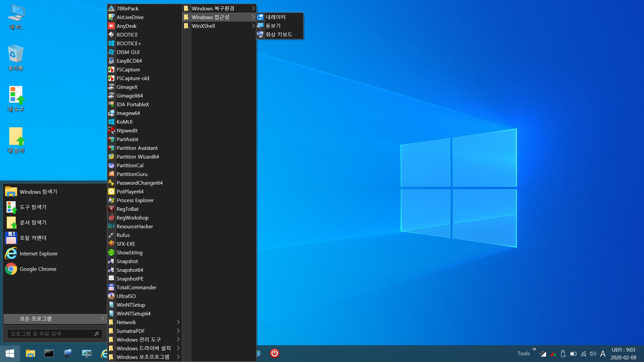644x362 pixels.
Task: Launch UltraISO
Action: click(x=145, y=296)
